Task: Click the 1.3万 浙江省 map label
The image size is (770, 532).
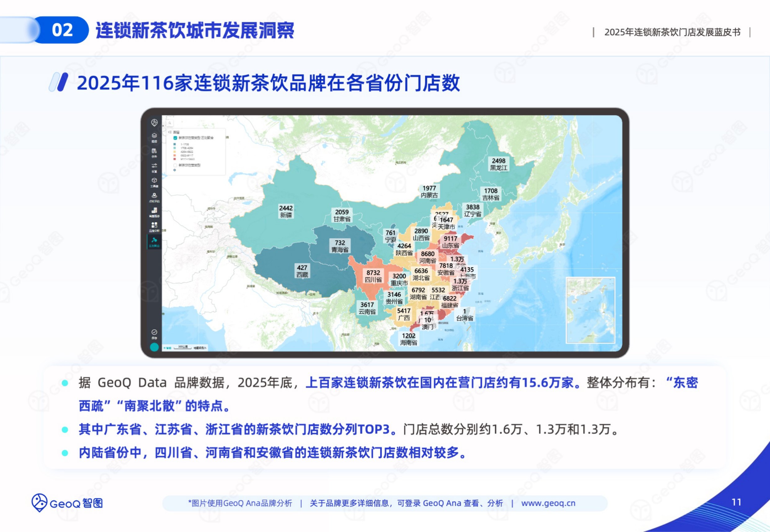Action: [460, 284]
